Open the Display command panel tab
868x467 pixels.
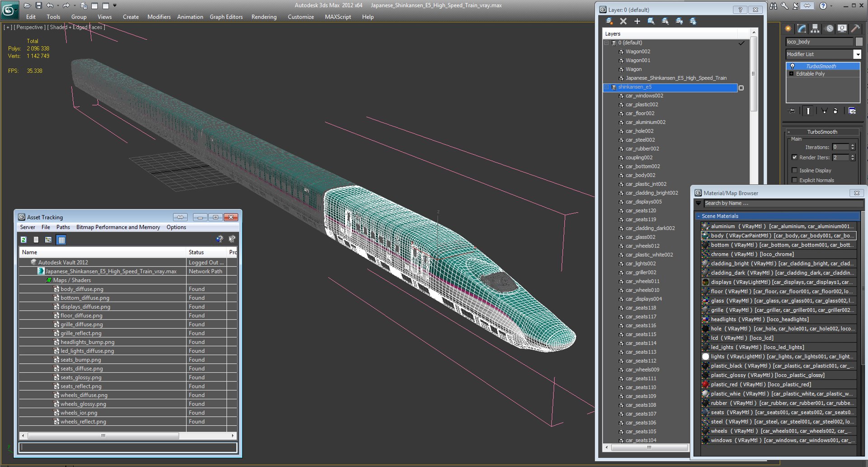[x=842, y=29]
